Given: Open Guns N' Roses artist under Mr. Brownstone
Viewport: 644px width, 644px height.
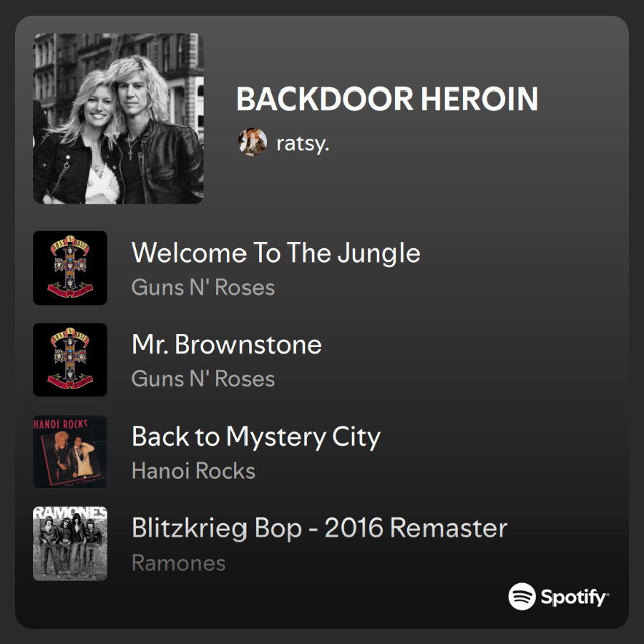Looking at the screenshot, I should pos(203,379).
